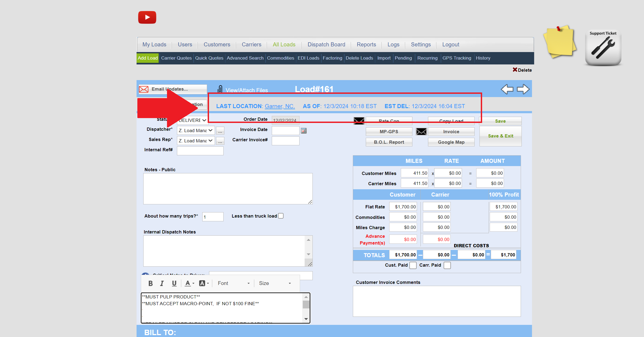This screenshot has height=337, width=644.
Task: Switch to GPS Tracking submenu tab
Action: 457,58
